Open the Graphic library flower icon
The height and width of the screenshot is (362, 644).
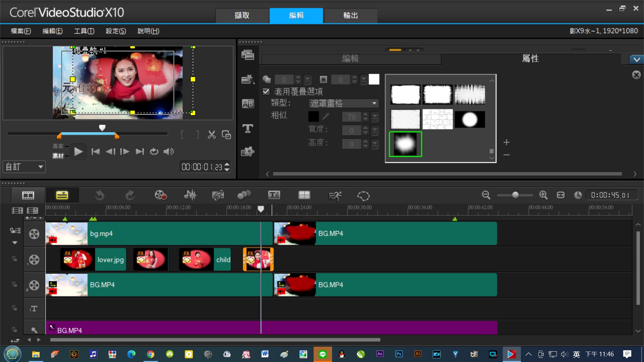[x=248, y=152]
